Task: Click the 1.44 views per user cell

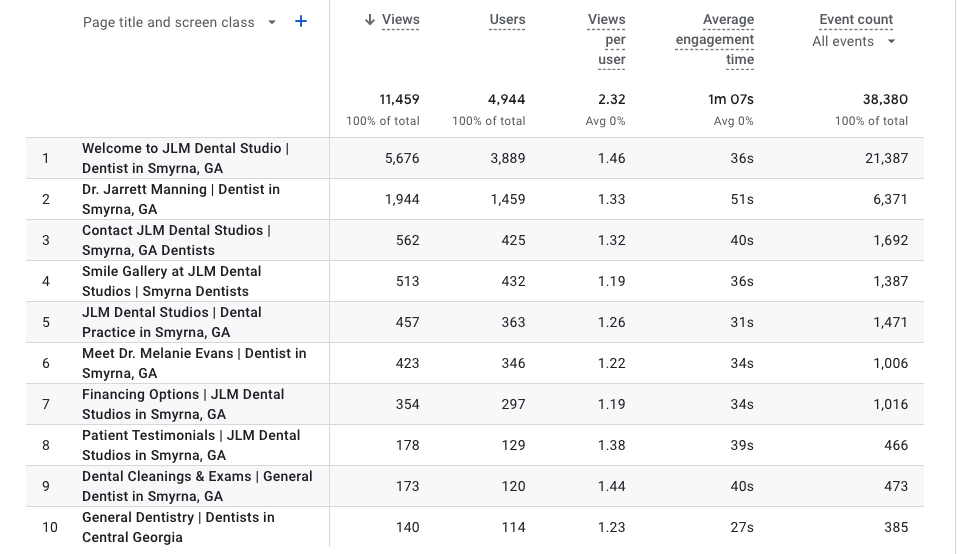Action: pyautogui.click(x=612, y=486)
